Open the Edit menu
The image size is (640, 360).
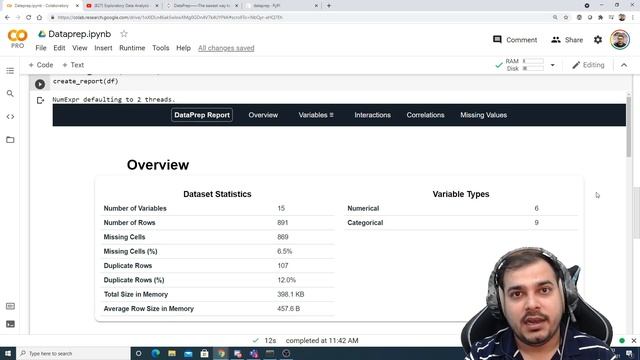[59, 48]
